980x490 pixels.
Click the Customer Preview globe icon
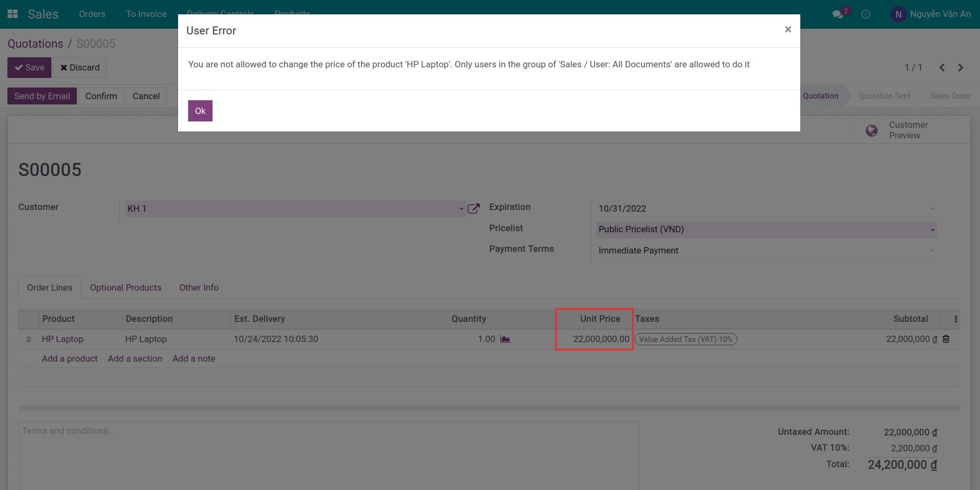871,130
